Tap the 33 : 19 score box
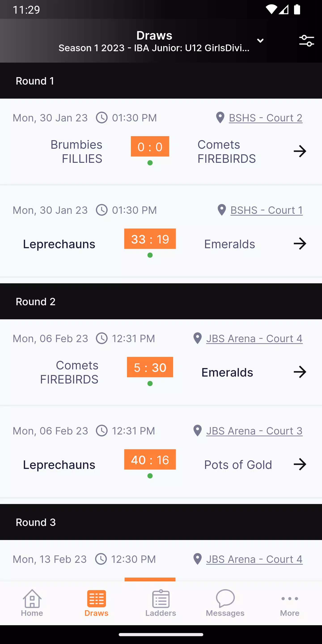The image size is (322, 644). (150, 239)
